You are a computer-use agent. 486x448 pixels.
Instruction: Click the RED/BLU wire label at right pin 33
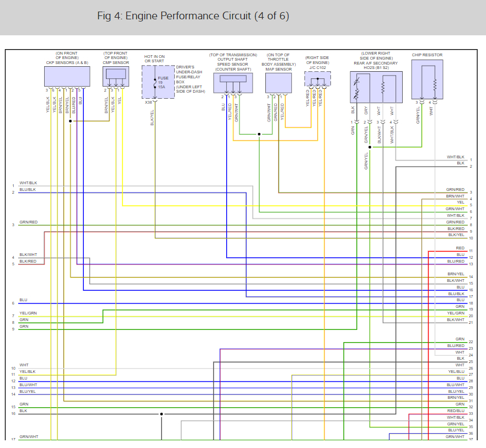click(456, 410)
